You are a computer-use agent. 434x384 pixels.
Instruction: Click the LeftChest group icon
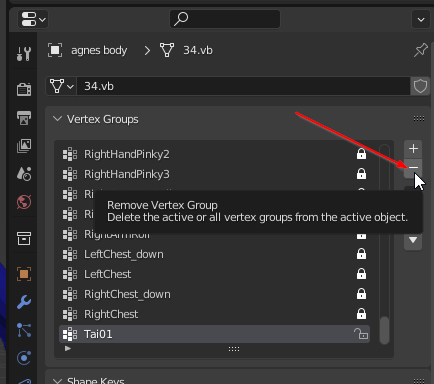pyautogui.click(x=70, y=274)
